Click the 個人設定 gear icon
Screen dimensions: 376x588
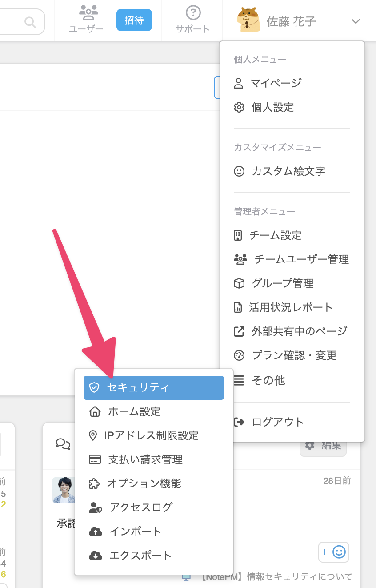tap(240, 107)
